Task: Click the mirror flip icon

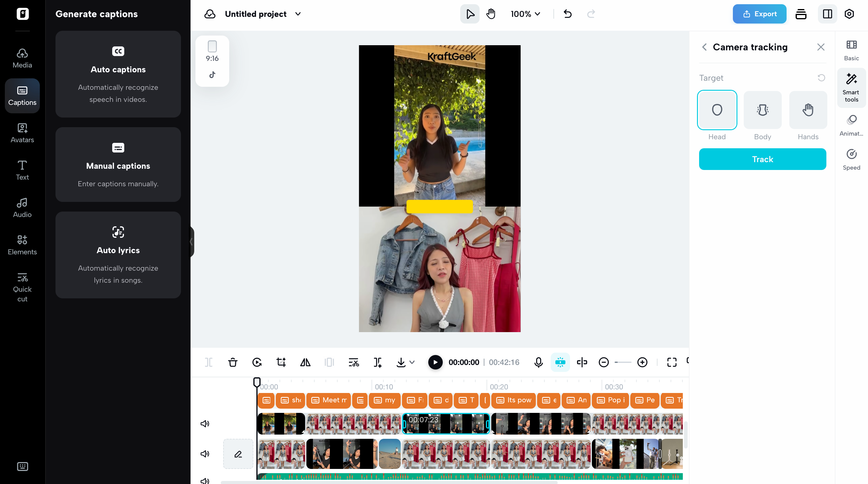Action: pos(305,363)
